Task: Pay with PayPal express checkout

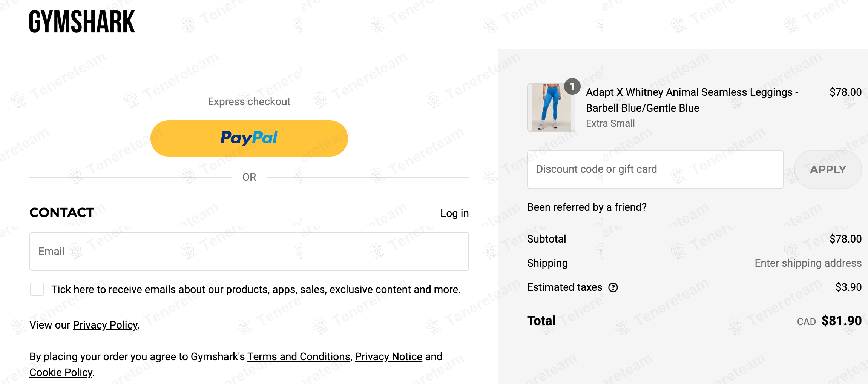Action: click(x=249, y=138)
